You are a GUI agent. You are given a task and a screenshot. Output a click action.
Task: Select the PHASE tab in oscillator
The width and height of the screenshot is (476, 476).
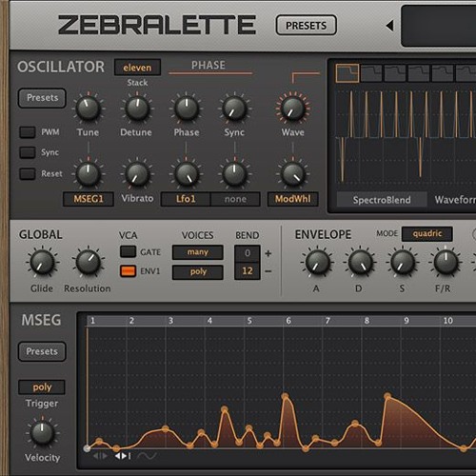pos(208,66)
